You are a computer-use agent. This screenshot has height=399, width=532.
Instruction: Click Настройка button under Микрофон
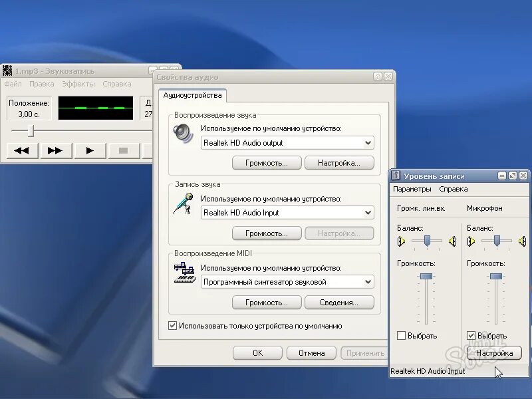[x=494, y=353]
